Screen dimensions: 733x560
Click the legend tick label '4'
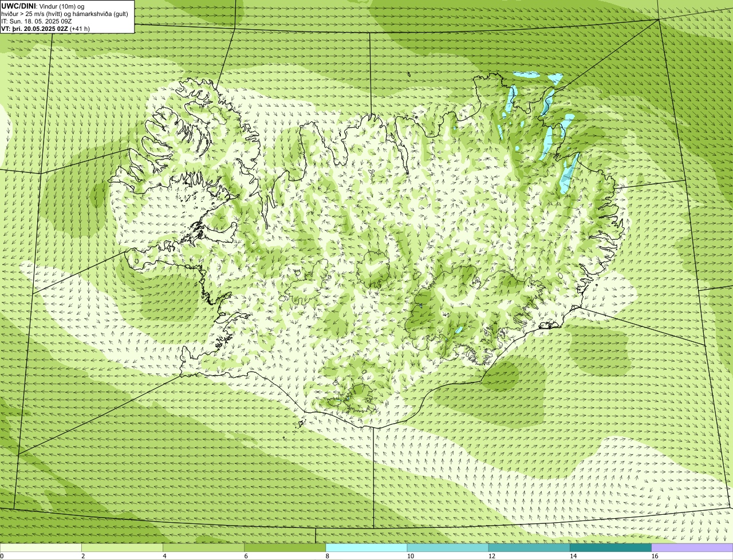(164, 556)
